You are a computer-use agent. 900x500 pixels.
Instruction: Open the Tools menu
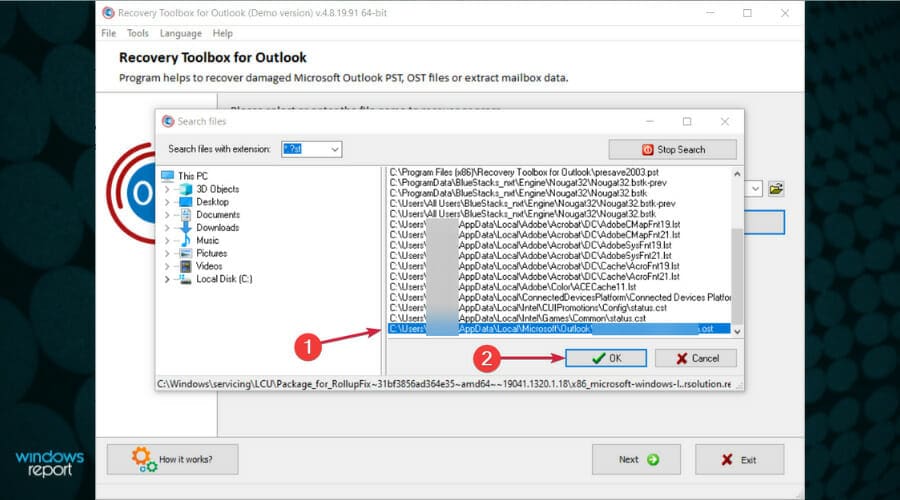[x=138, y=33]
